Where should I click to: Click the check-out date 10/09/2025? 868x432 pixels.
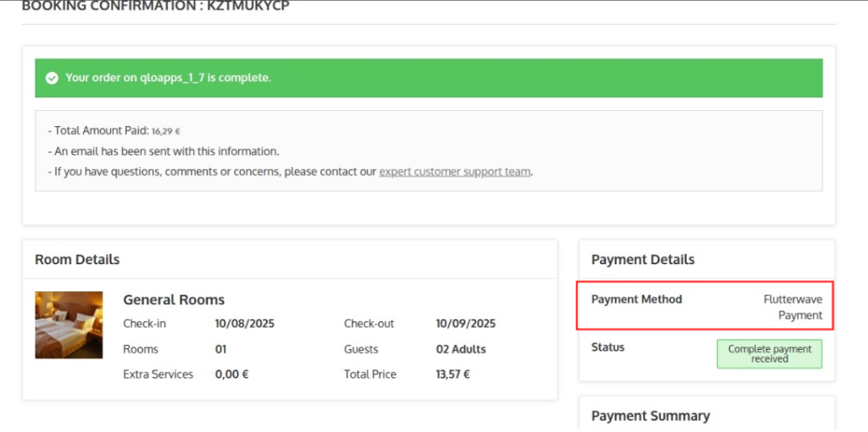pyautogui.click(x=465, y=324)
